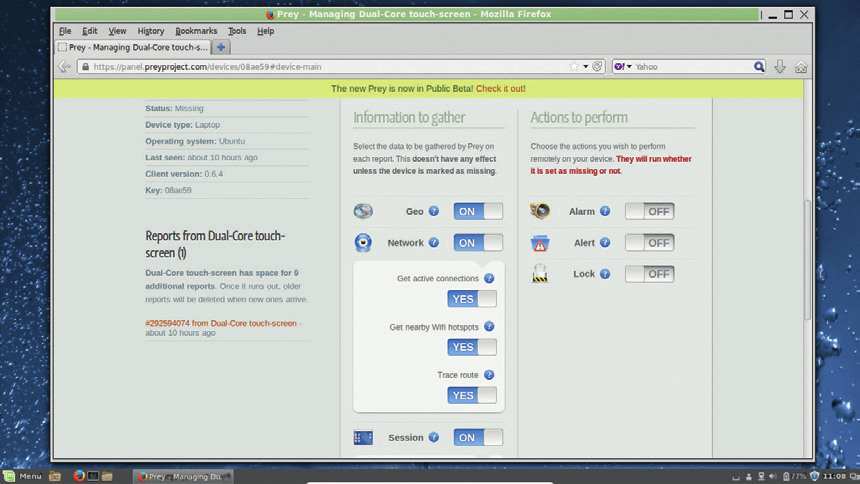Open report #292594074 from Dual-Core touch-screen

pyautogui.click(x=221, y=323)
